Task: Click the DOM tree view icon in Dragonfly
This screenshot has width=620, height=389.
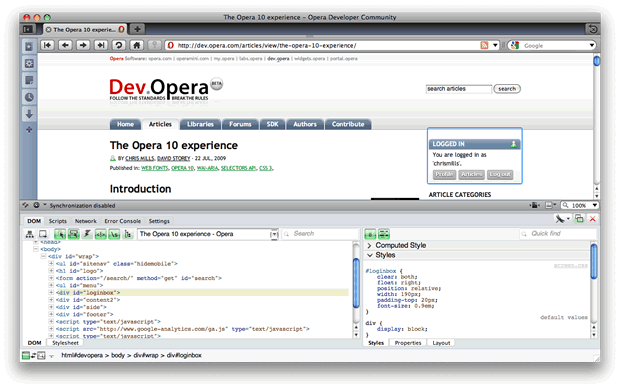Action: click(30, 234)
